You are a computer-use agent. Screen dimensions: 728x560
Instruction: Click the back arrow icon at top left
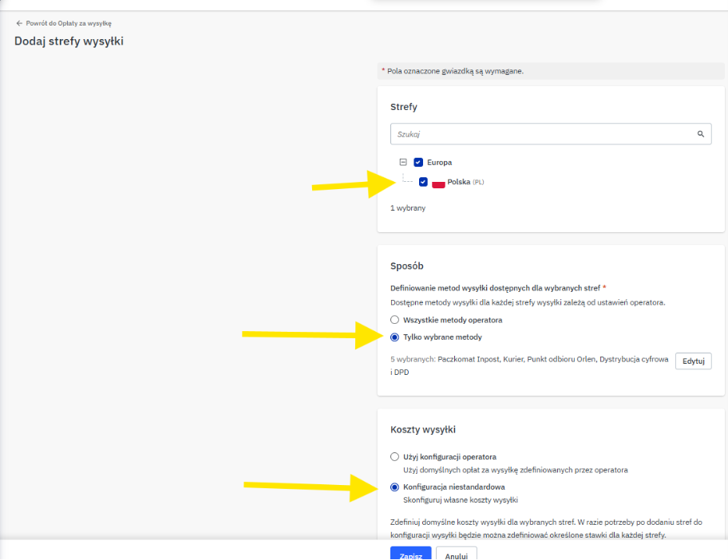pos(19,24)
